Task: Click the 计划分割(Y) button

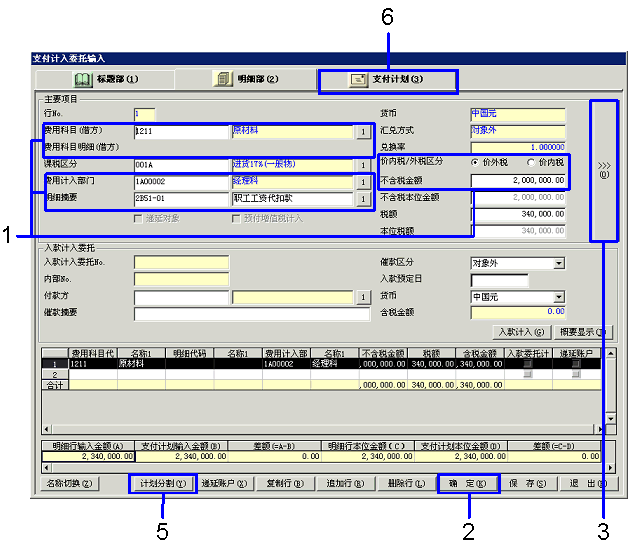Action: point(163,484)
